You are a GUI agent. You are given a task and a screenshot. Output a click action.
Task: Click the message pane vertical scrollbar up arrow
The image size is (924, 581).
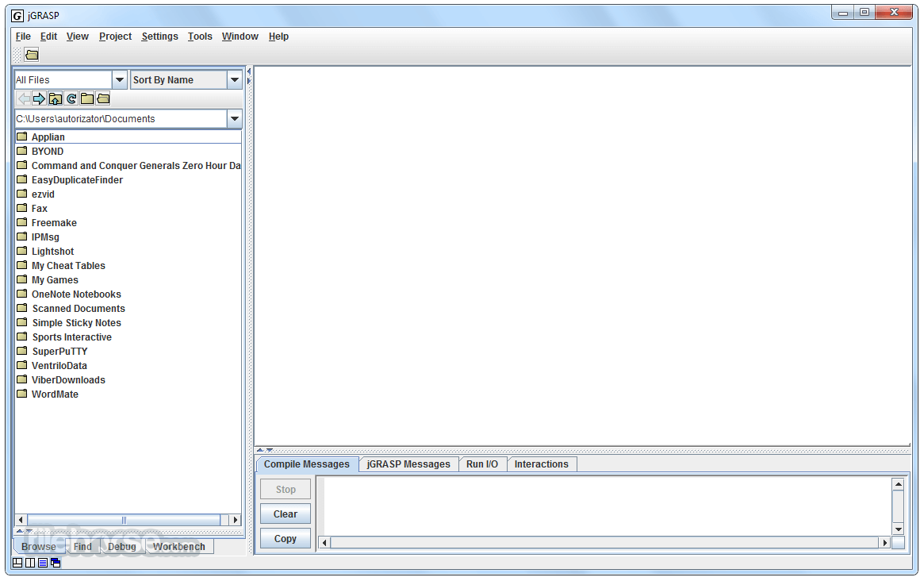[x=898, y=485]
